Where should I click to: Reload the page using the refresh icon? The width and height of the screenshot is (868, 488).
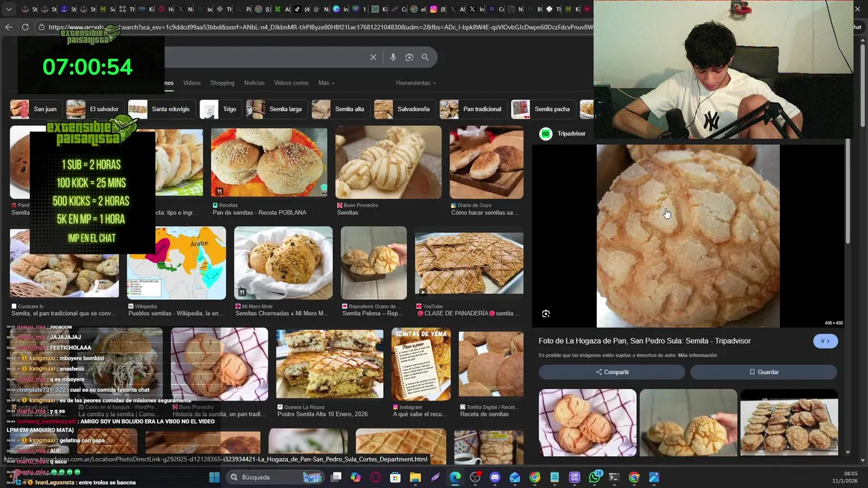coord(25,27)
